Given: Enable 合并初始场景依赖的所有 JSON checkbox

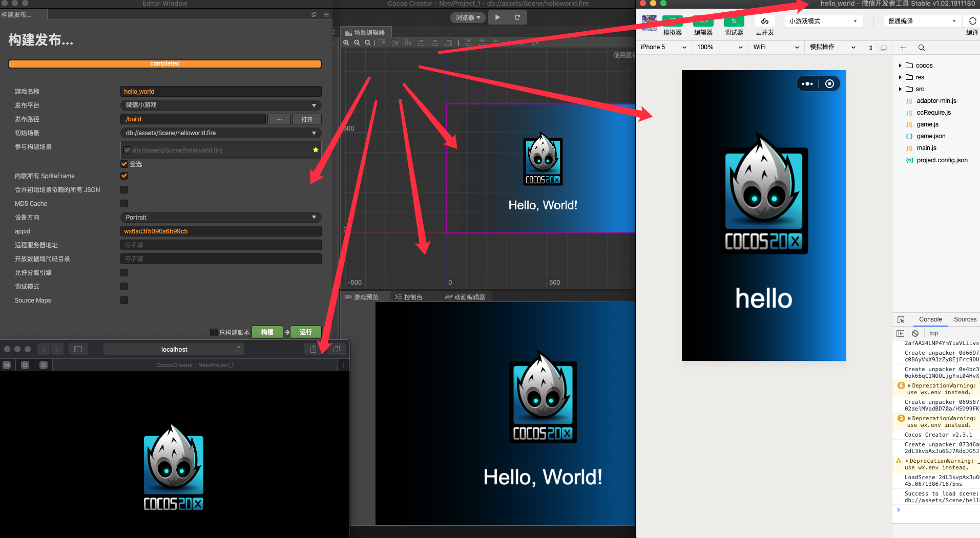Looking at the screenshot, I should (124, 189).
